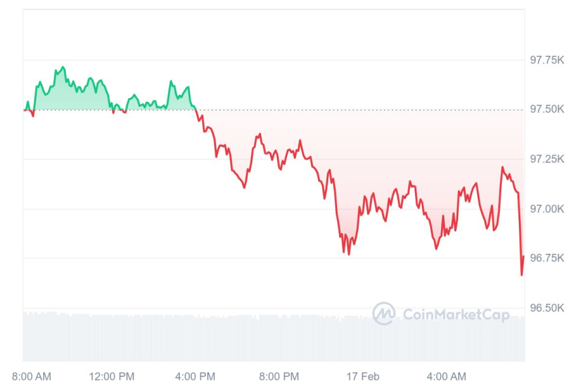The height and width of the screenshot is (392, 588).
Task: Click the 17 Feb date label
Action: point(362,377)
